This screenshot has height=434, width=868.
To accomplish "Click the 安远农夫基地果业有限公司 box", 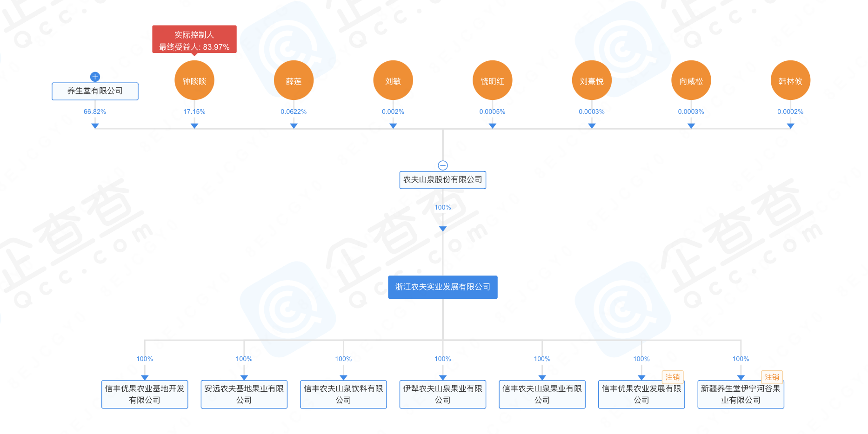I will [x=244, y=395].
